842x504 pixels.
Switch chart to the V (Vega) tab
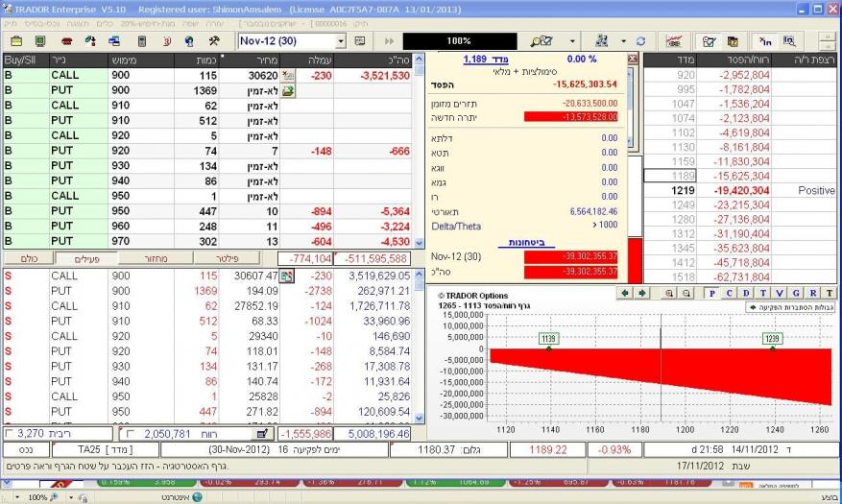[779, 292]
